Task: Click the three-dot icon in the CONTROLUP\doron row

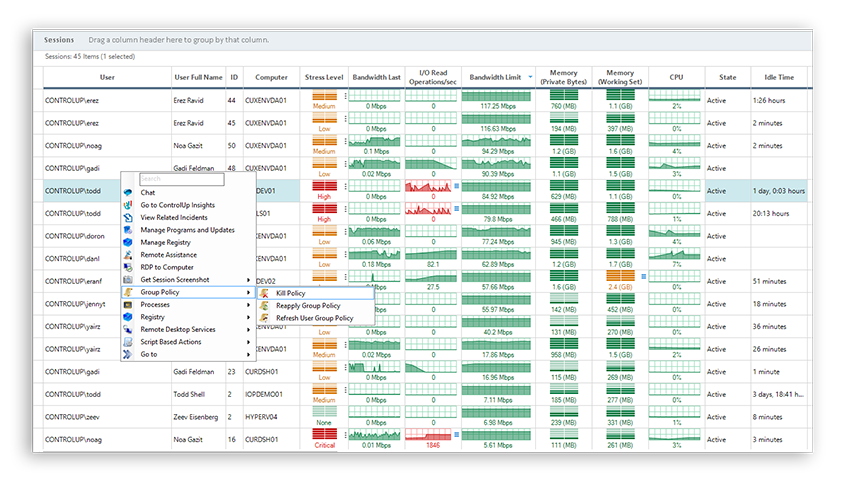Action: 345,232
